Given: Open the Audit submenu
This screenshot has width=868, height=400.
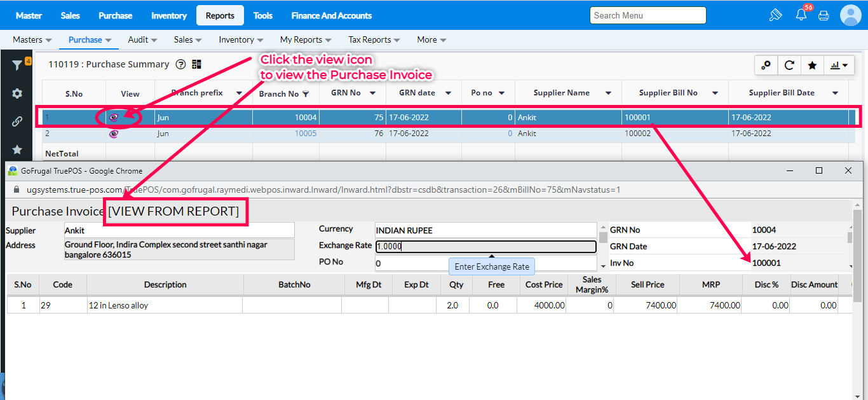Looking at the screenshot, I should click(x=142, y=39).
